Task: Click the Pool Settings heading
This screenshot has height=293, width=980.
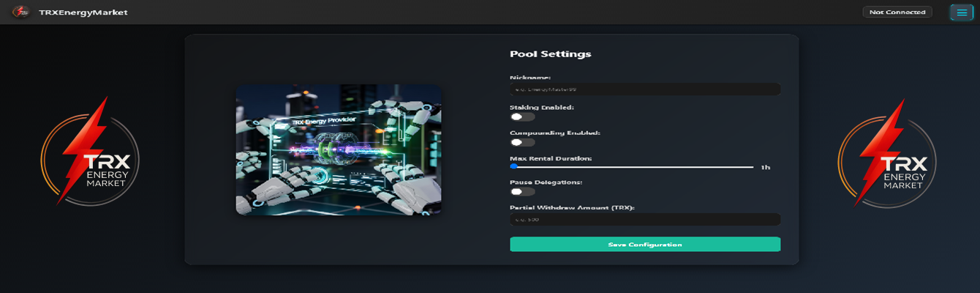Action: [550, 54]
